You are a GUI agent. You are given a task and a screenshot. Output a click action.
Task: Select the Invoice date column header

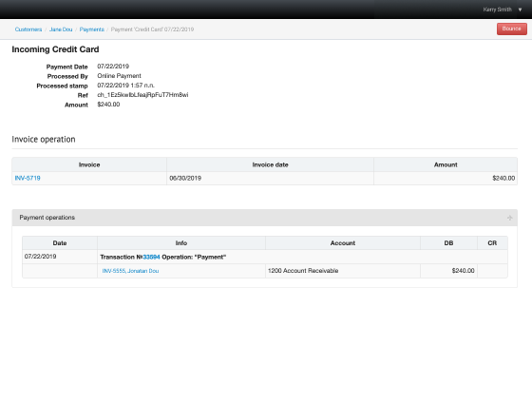coord(270,164)
